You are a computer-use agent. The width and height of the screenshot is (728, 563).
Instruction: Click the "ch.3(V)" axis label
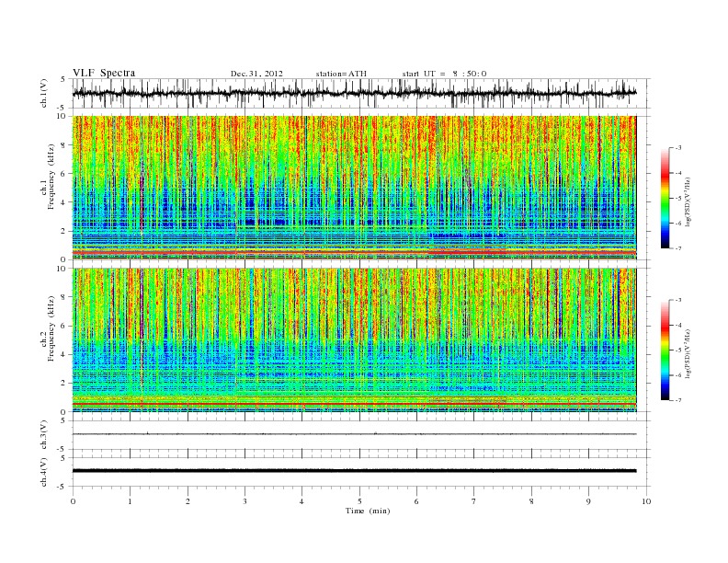[43, 435]
